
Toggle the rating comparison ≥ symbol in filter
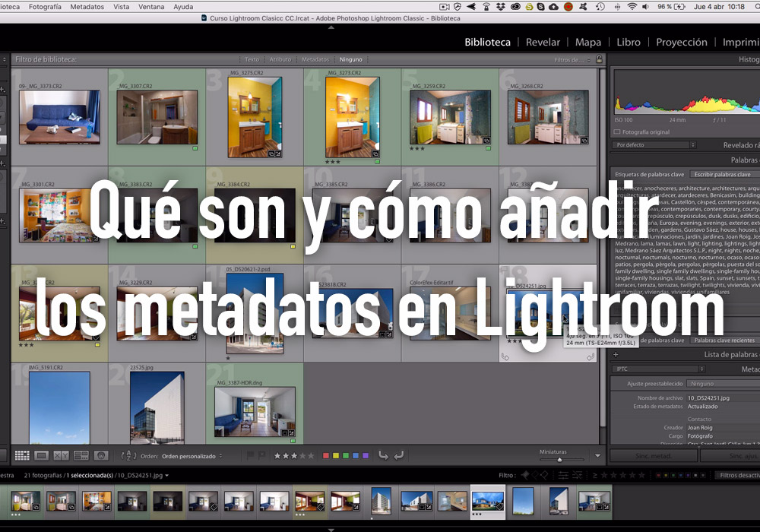pos(595,475)
